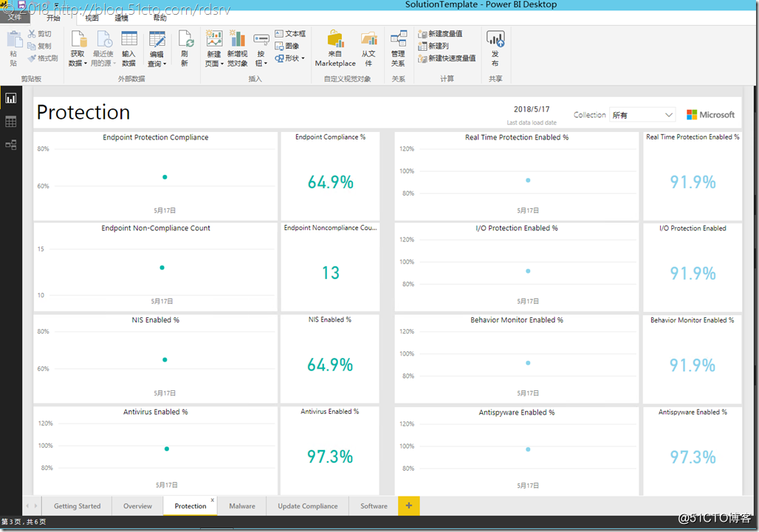This screenshot has width=759, height=532.
Task: Click From Marketplace custom visuals icon
Action: (x=335, y=40)
